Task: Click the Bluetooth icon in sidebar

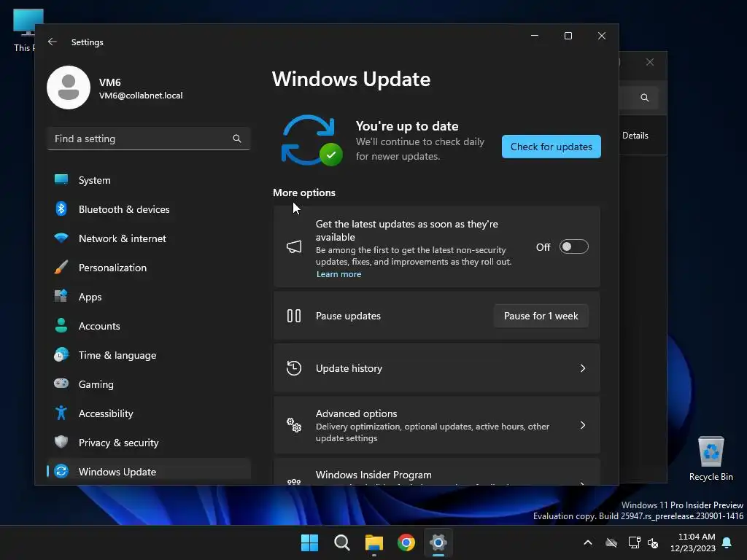Action: [61, 209]
